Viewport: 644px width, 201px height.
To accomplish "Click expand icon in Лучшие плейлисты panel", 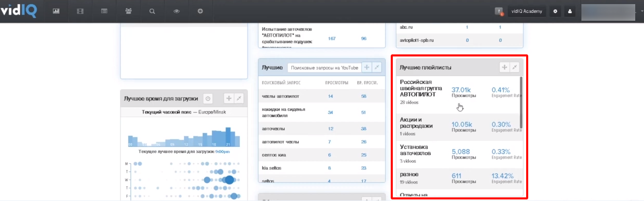I will click(515, 67).
